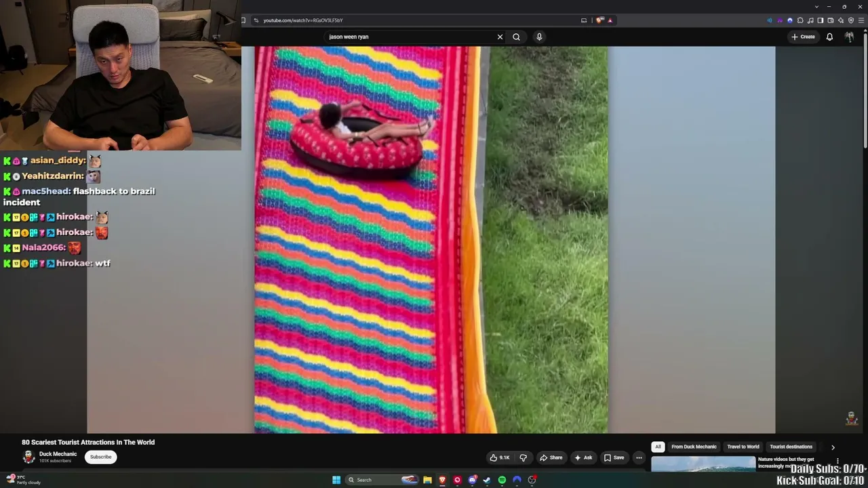Open Discord from the taskbar
The height and width of the screenshot is (488, 868).
(x=472, y=480)
